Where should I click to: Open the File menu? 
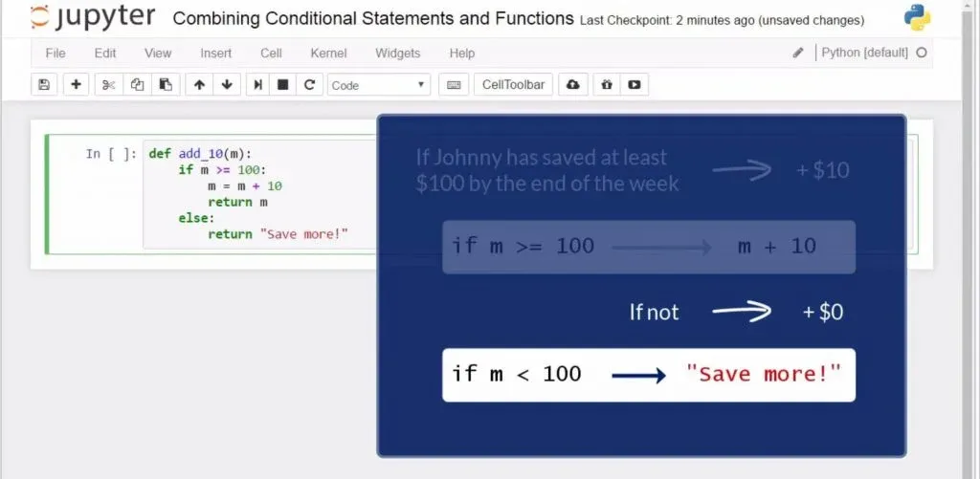pyautogui.click(x=56, y=54)
